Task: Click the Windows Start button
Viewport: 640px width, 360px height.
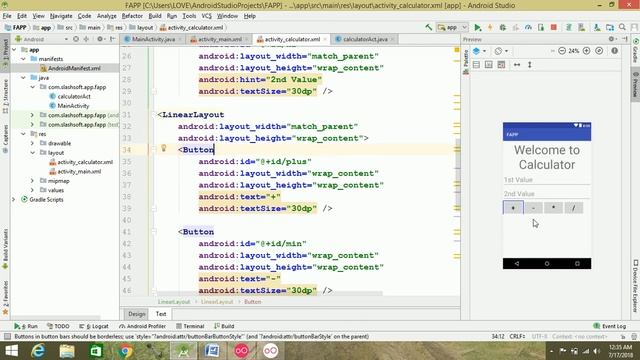Action: (11, 351)
